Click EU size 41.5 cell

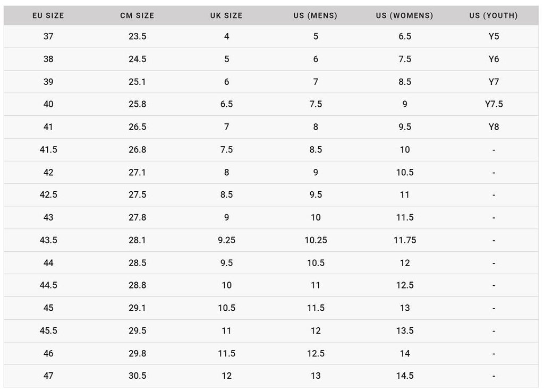(48, 149)
